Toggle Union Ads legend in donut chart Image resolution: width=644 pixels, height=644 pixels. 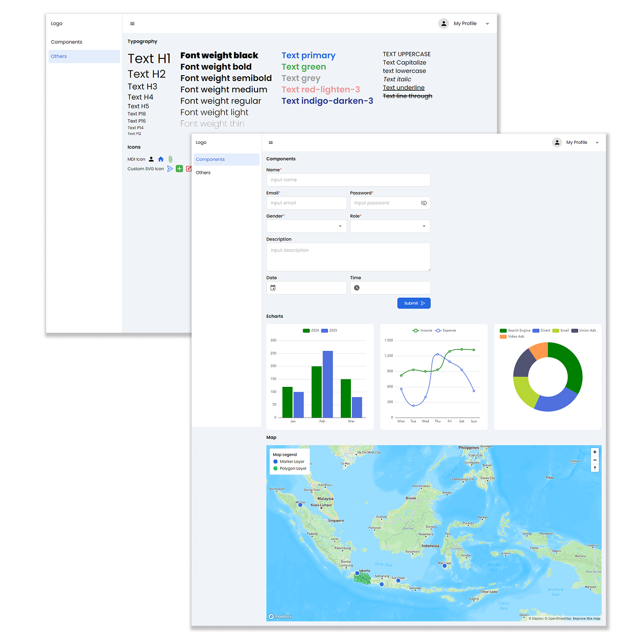[x=584, y=331]
